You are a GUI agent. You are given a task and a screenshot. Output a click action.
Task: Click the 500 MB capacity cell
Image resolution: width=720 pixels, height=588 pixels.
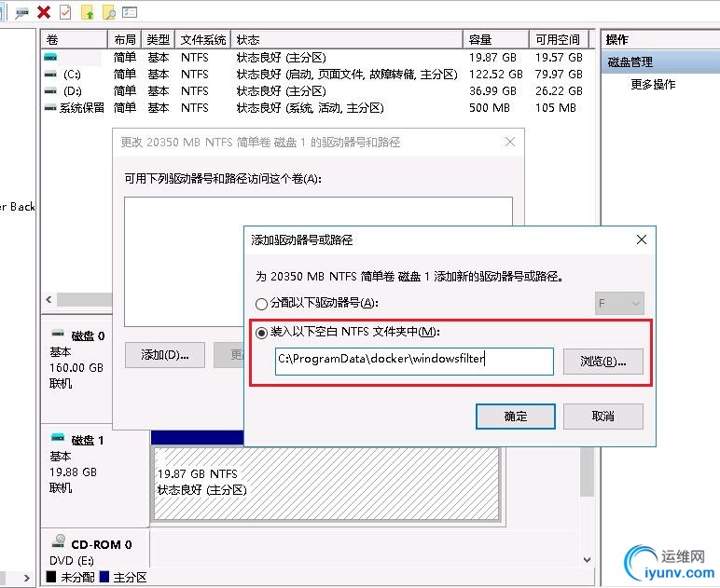click(489, 108)
